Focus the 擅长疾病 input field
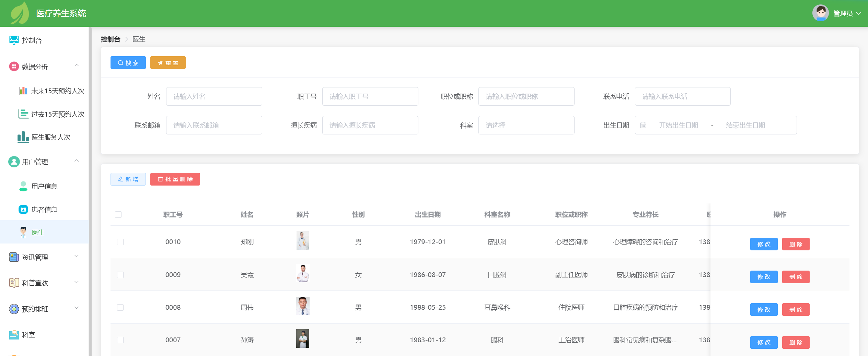The height and width of the screenshot is (356, 868). point(370,125)
